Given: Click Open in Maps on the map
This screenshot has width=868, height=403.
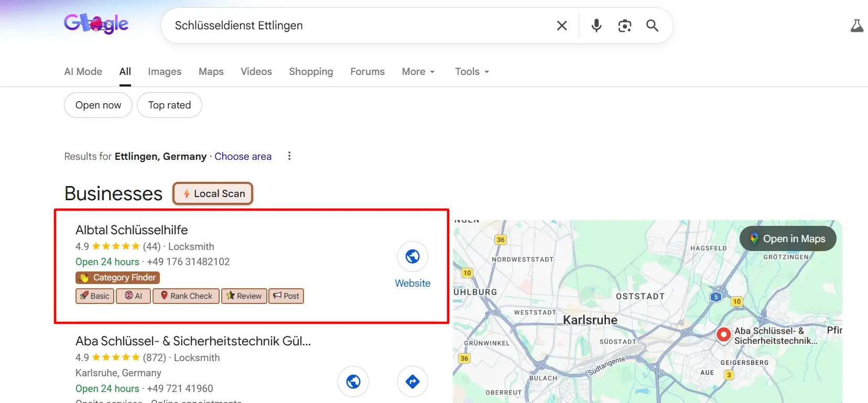Looking at the screenshot, I should 788,239.
